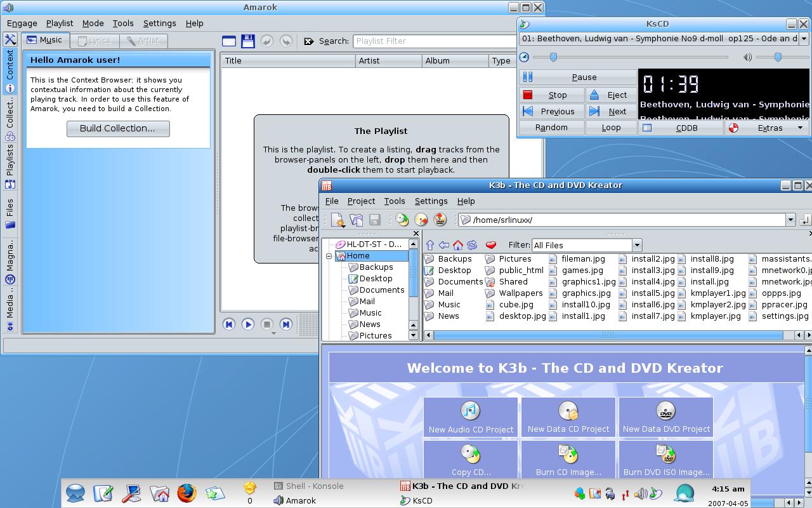Open Copy CD tool in K3b
The image size is (812, 508).
coord(470,460)
